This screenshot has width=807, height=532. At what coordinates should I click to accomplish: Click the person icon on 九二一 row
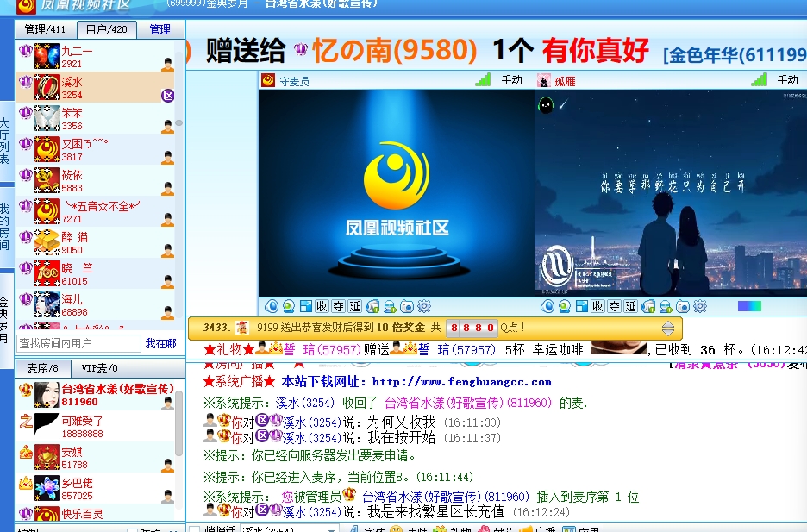click(x=167, y=65)
